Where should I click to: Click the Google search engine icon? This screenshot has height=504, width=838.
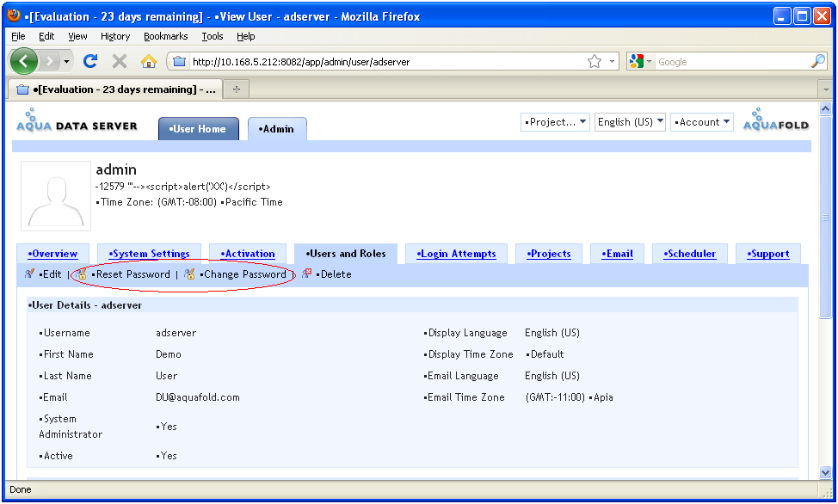click(637, 61)
